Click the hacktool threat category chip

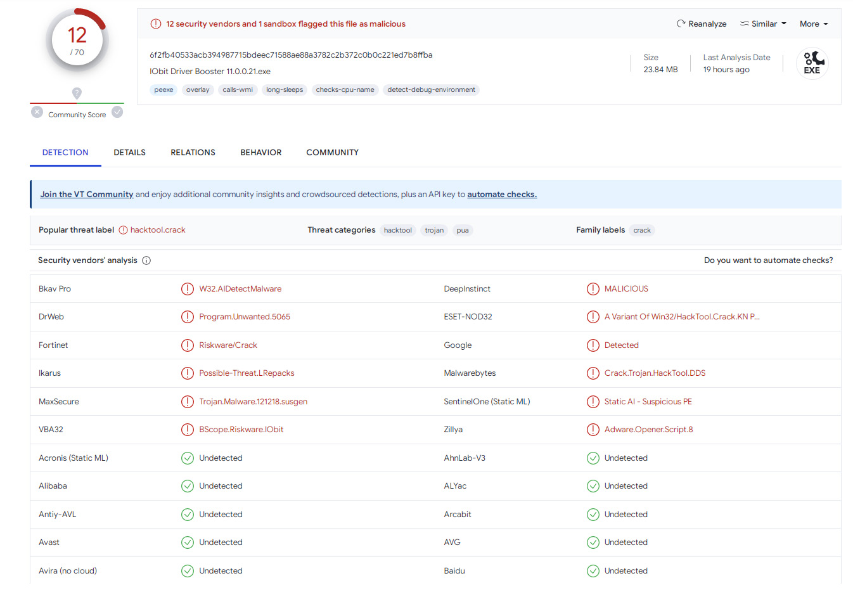coord(398,231)
